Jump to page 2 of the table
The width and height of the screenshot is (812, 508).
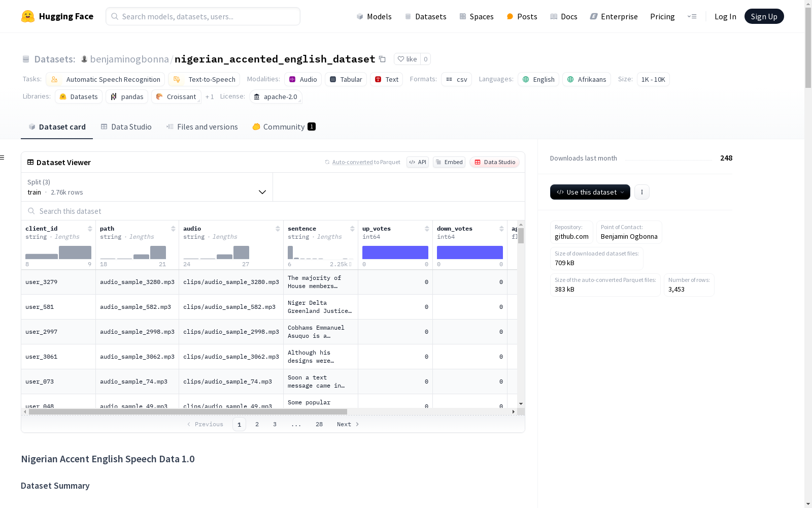[257, 424]
